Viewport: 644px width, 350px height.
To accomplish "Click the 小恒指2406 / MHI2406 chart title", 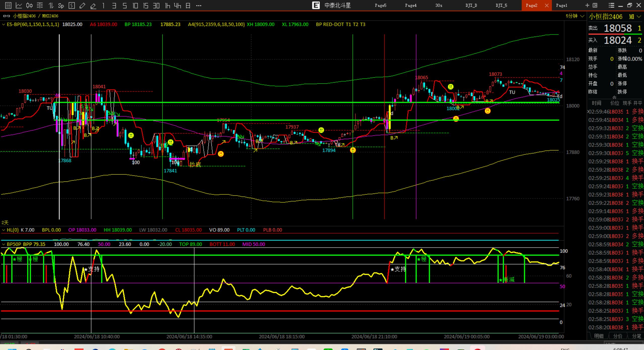I will click(35, 16).
